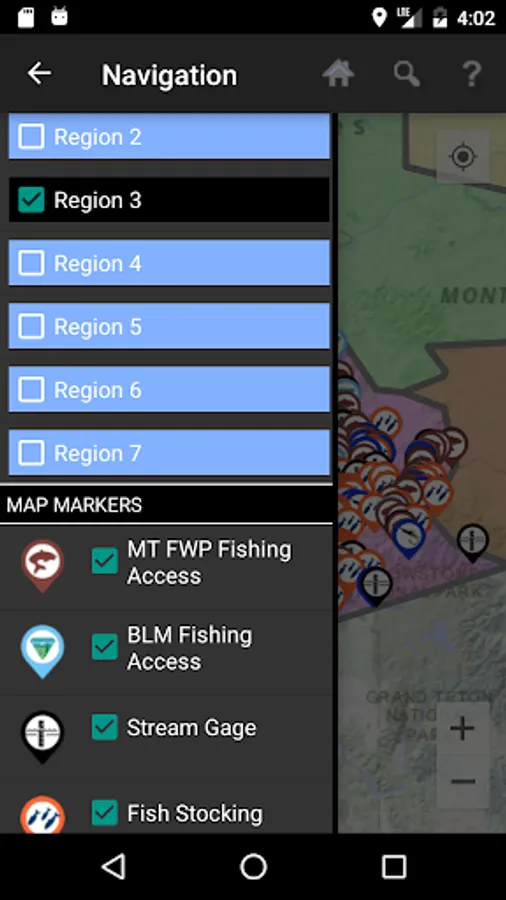Center map using my-location crosshair button

point(464,157)
